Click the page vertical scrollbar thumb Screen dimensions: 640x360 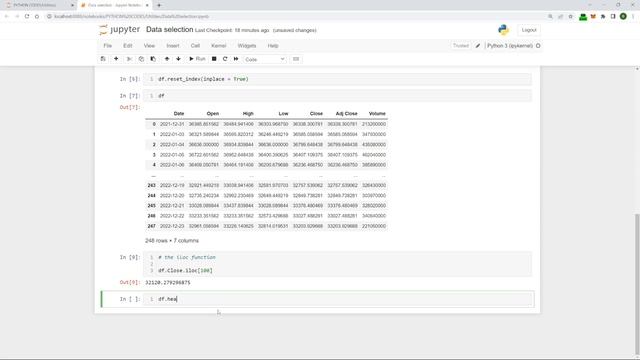click(637, 284)
